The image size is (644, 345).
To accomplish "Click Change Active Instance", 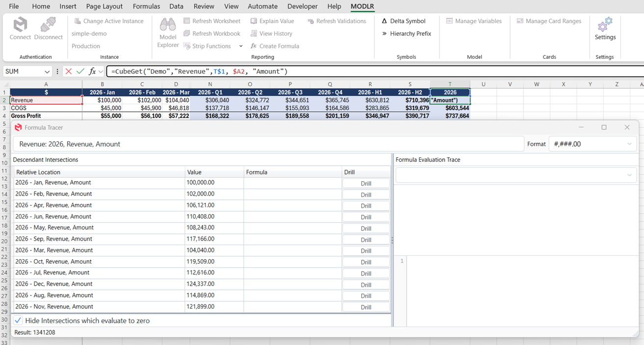I will pyautogui.click(x=109, y=21).
